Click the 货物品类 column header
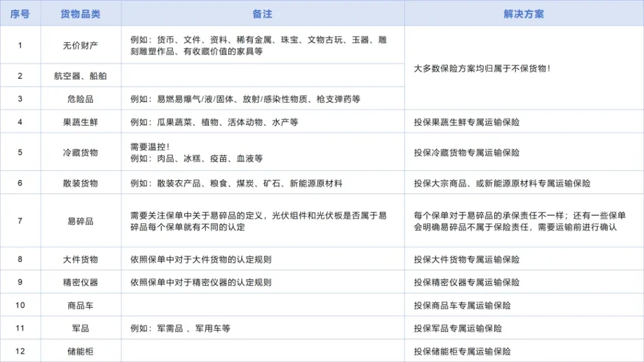Screen dimensions: 644x362 click(x=80, y=14)
